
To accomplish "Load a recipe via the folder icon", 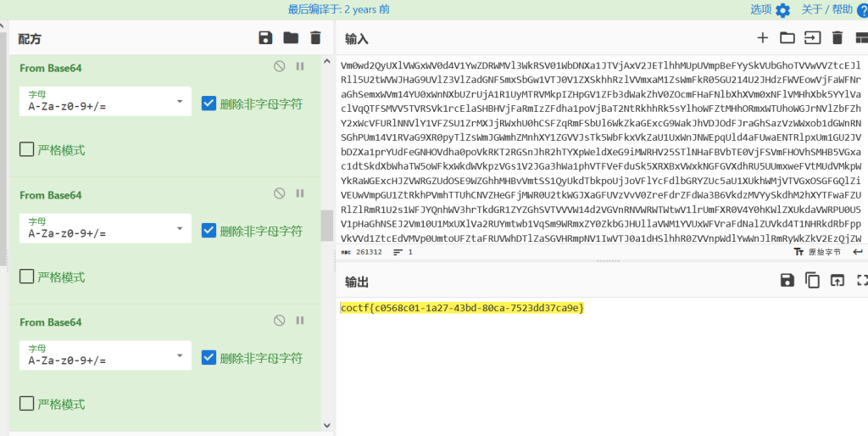I will click(x=291, y=37).
